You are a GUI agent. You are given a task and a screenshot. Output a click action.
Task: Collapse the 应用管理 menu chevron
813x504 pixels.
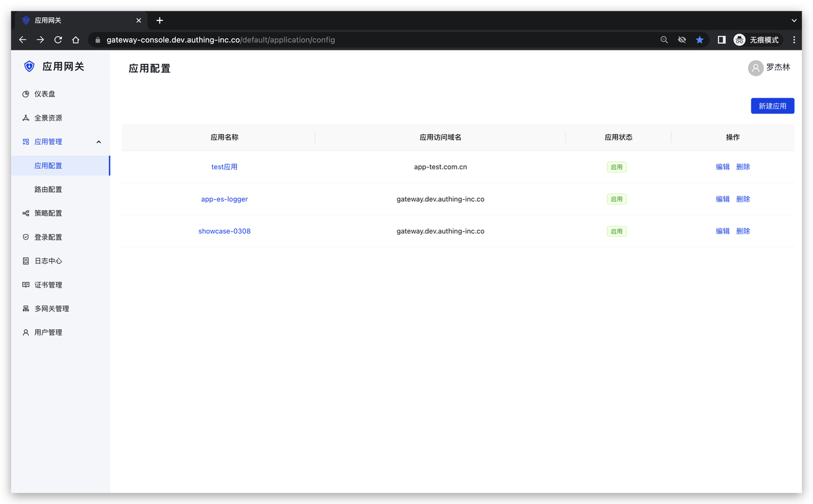98,142
